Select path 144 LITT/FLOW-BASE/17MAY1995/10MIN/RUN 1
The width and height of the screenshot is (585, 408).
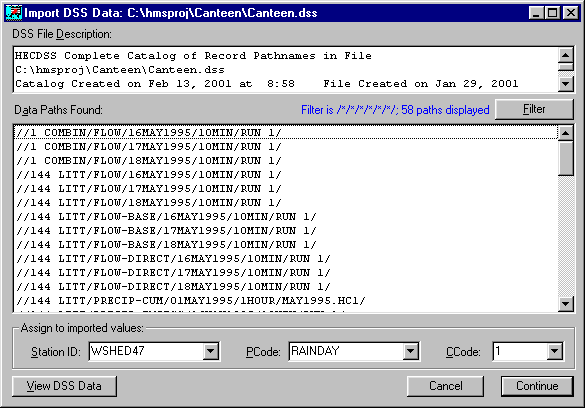[x=286, y=230]
